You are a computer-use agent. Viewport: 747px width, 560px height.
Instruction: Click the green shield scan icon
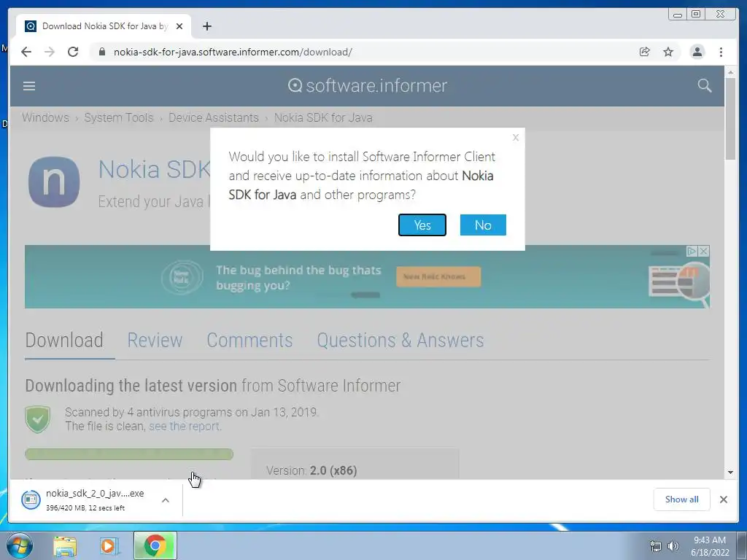click(x=38, y=419)
